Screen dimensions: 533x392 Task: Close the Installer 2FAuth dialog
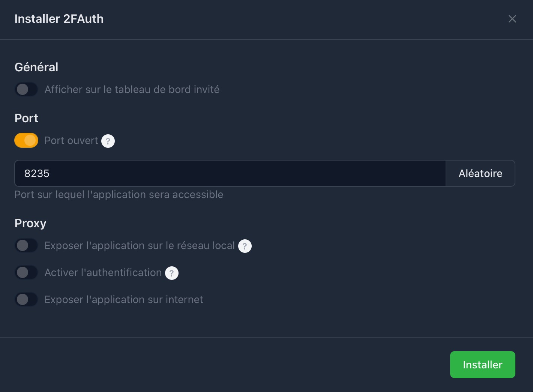point(512,19)
